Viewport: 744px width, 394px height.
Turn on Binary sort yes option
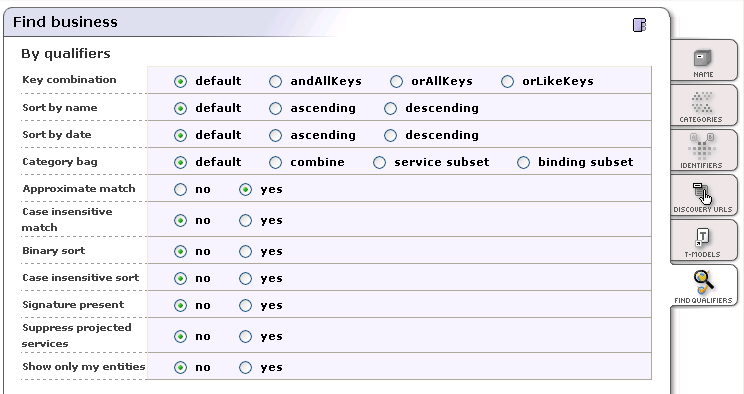point(245,252)
